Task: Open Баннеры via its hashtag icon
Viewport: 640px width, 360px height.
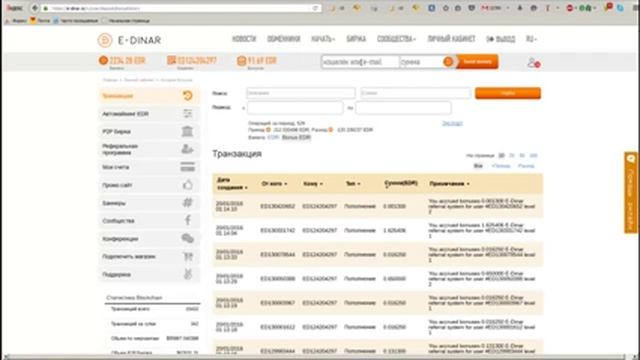Action: click(x=187, y=202)
